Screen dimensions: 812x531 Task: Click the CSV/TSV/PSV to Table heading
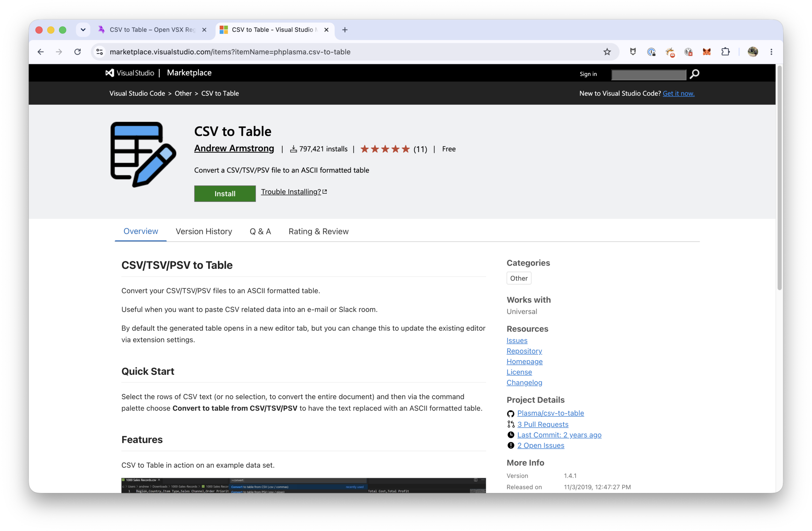coord(177,265)
